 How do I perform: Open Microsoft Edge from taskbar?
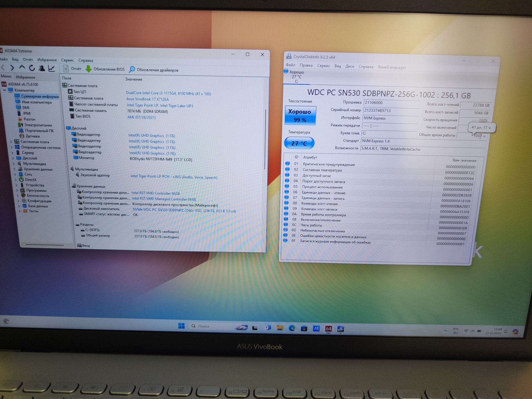[292, 328]
